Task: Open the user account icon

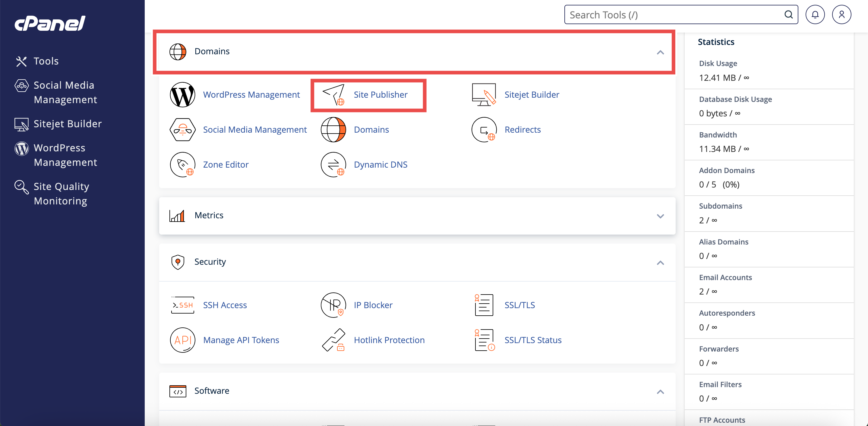Action: click(x=841, y=15)
